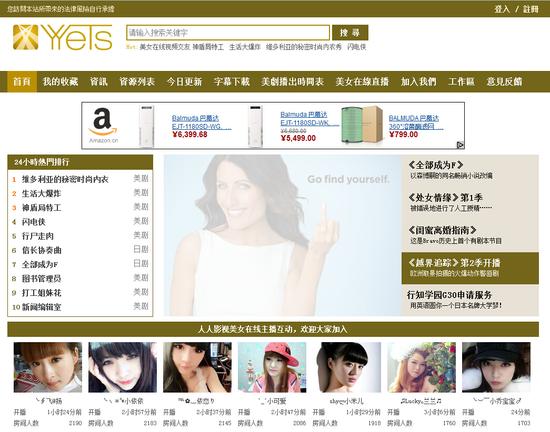Open Balmuda EJT-1180SD-WK ad link

(309, 119)
